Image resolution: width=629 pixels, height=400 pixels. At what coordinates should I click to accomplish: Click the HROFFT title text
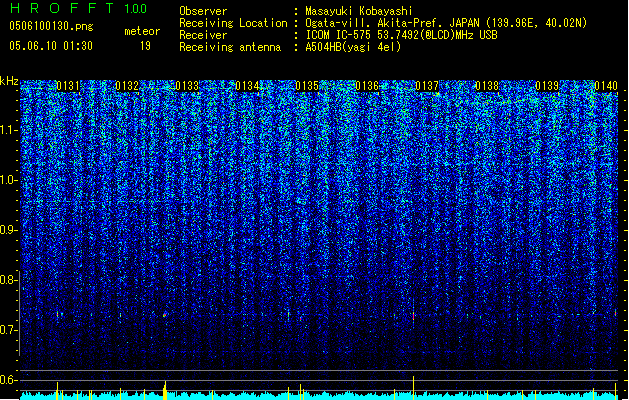62,8
